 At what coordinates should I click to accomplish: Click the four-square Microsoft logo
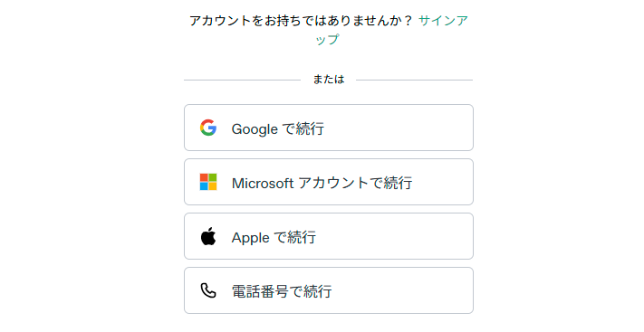coord(208,182)
